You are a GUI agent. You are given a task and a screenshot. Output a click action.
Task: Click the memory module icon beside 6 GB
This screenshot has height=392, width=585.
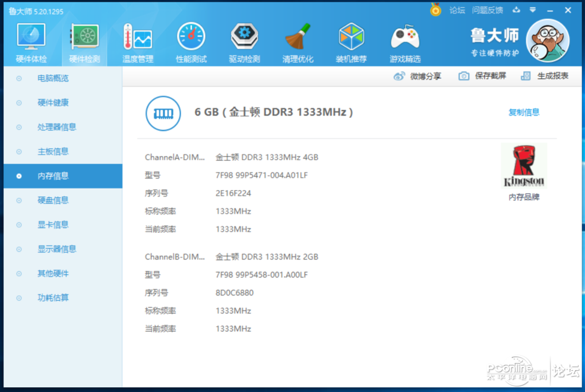[x=163, y=113]
